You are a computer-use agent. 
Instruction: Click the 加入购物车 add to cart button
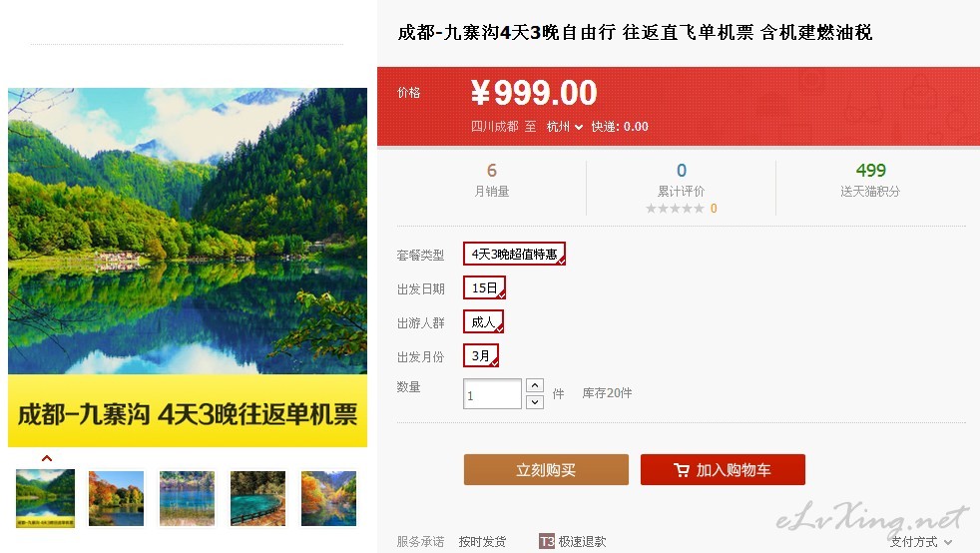coord(723,470)
